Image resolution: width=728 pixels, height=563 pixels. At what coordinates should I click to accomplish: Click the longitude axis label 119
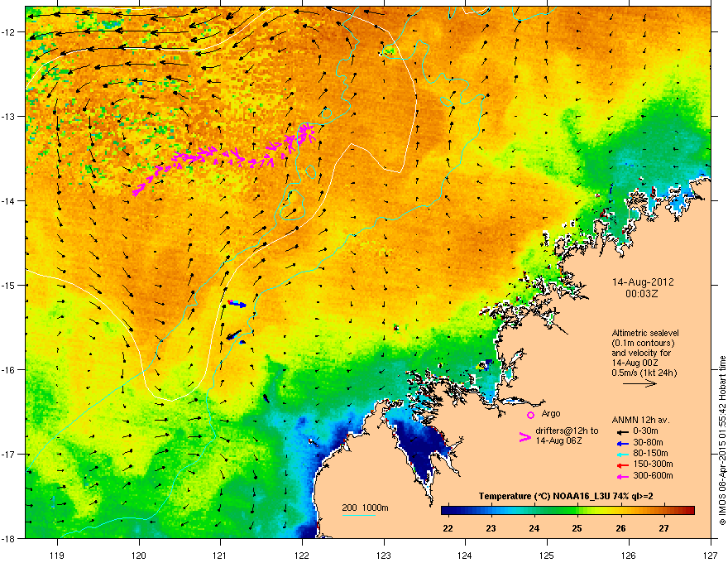click(57, 555)
